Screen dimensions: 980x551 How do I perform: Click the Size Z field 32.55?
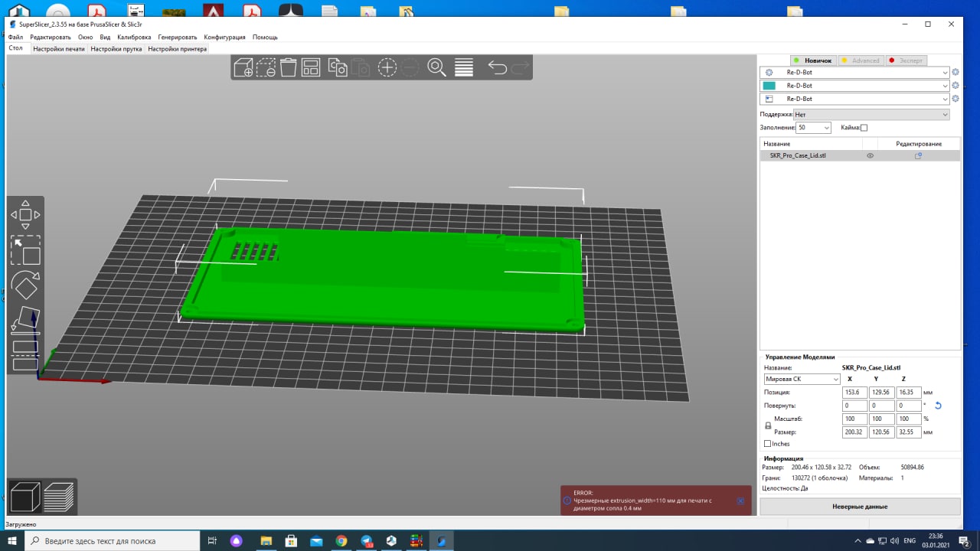(908, 432)
